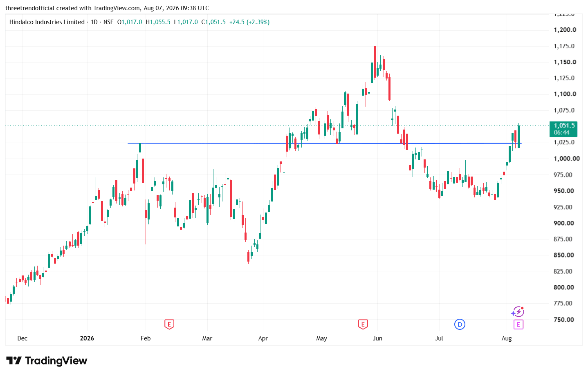Click the timestamp Aug 07, 2026 09:38 UTC

coord(176,8)
